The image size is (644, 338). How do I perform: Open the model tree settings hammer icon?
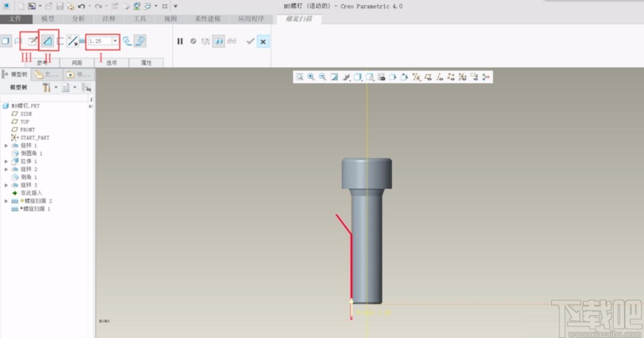(x=46, y=87)
